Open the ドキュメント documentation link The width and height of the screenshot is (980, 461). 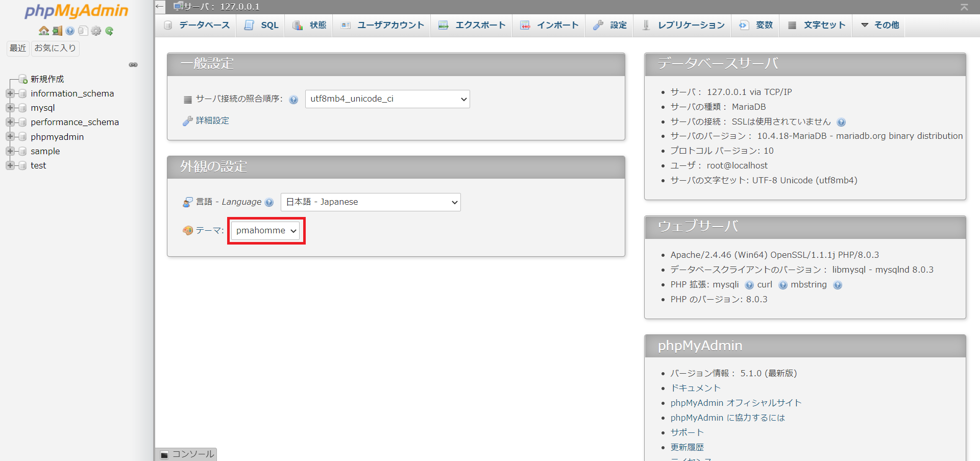coord(695,388)
